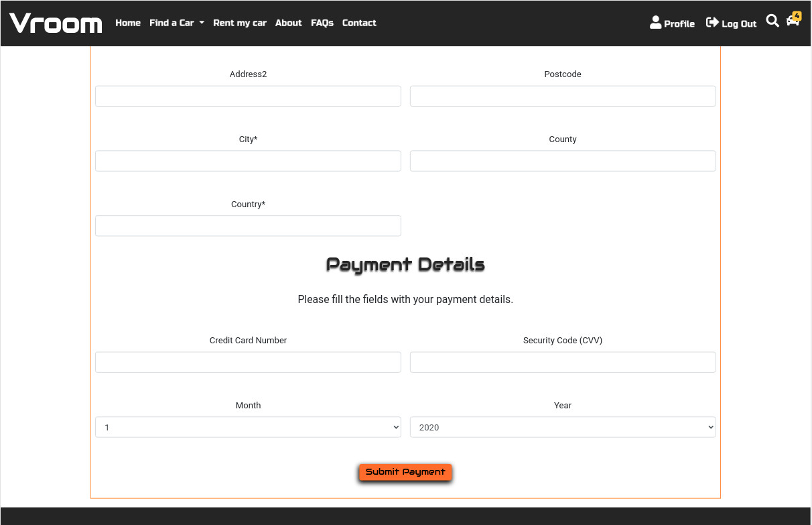Go to the Home menu item
The width and height of the screenshot is (812, 525).
pyautogui.click(x=128, y=23)
